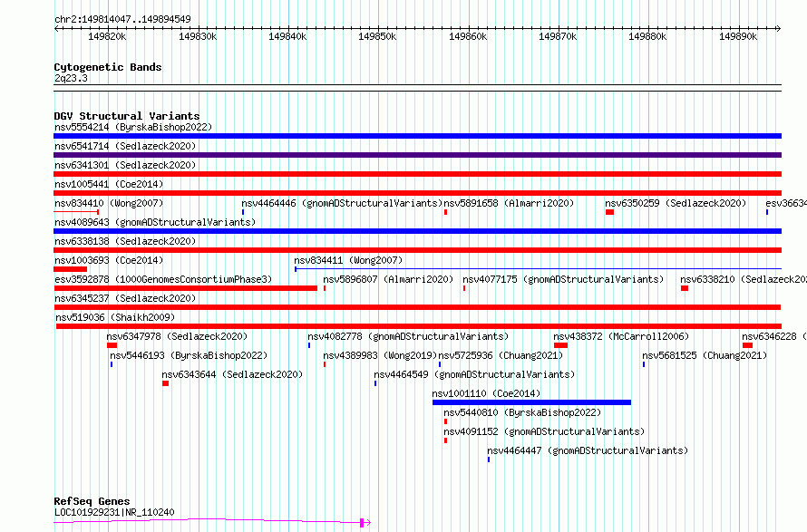Select the red nsv1003693 variant bar
This screenshot has height=532, width=807.
(x=71, y=269)
